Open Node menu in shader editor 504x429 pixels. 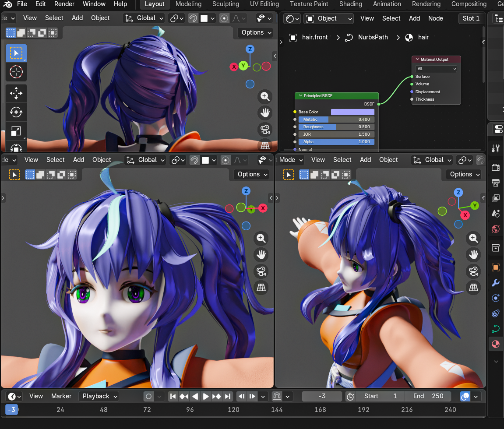coord(436,19)
